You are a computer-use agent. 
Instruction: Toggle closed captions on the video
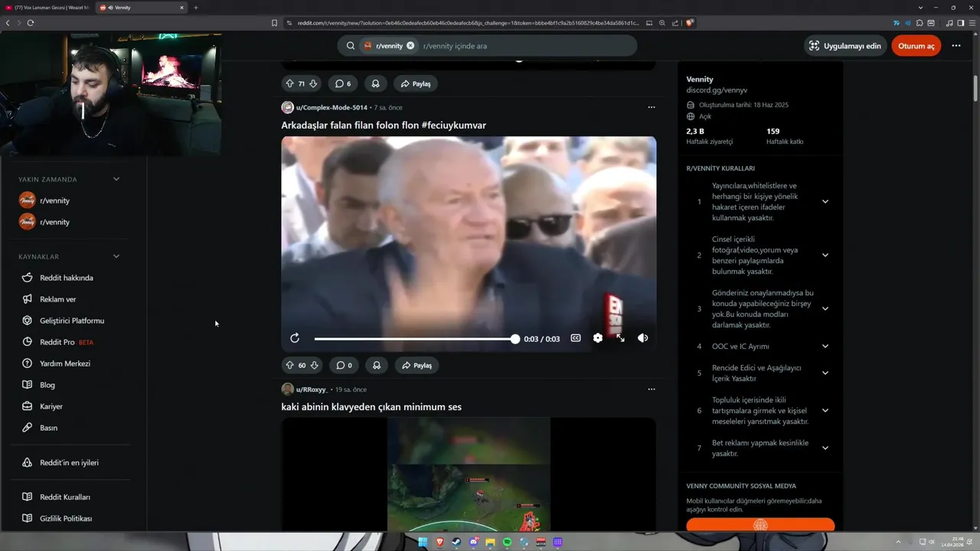point(576,338)
